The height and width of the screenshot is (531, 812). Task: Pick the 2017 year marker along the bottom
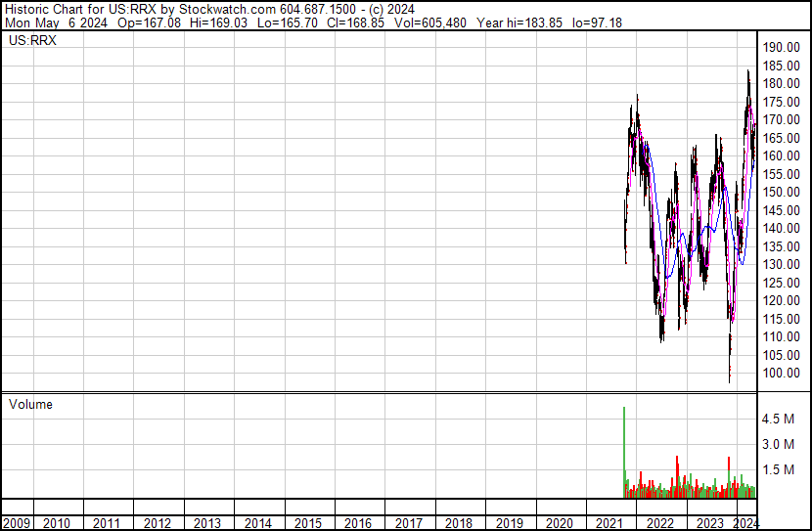pyautogui.click(x=408, y=523)
